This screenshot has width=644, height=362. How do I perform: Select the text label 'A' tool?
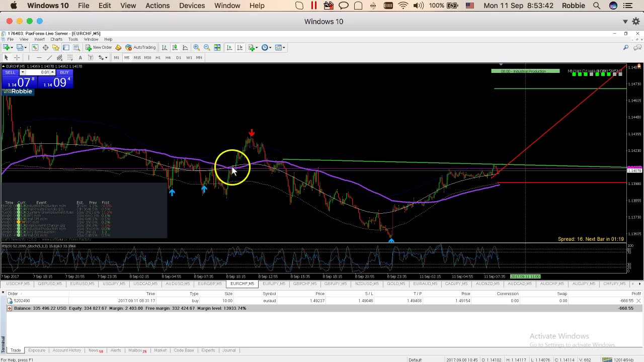click(80, 58)
